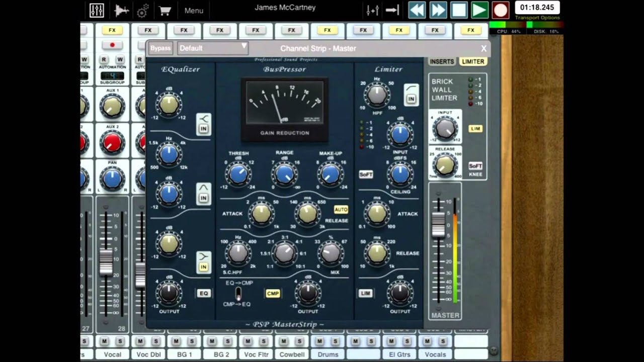Screen dimensions: 644x362
Task: Toggle the SoFT KNEE button
Action: pos(475,166)
